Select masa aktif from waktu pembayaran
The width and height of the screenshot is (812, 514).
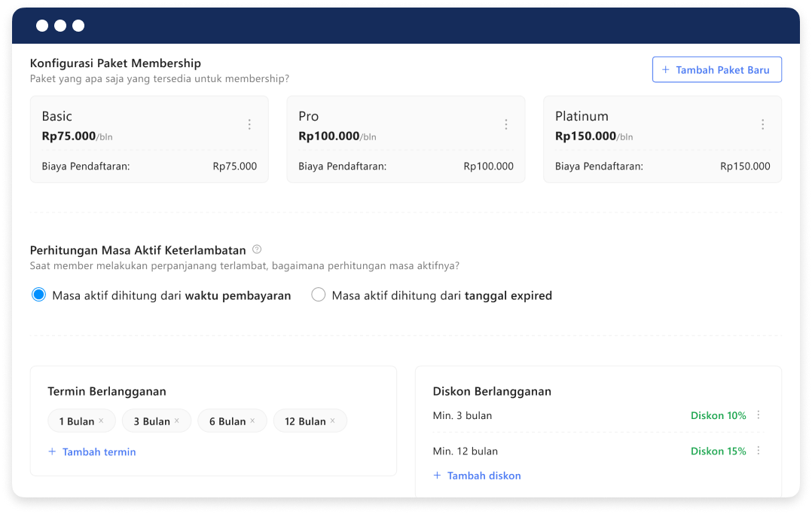(39, 295)
